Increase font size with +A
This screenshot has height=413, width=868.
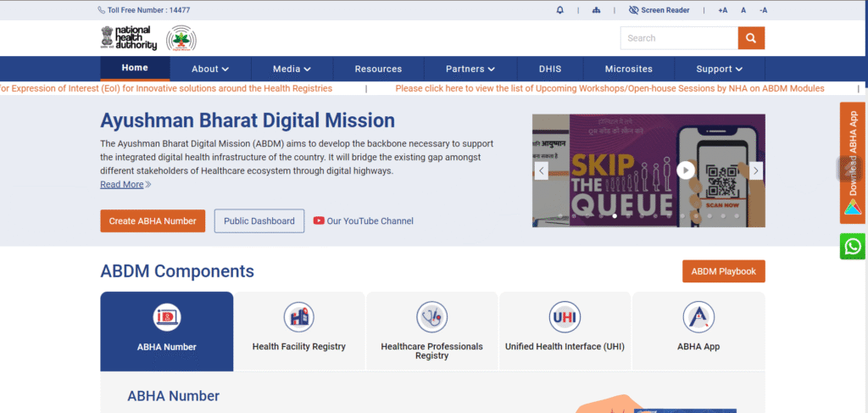coord(722,10)
